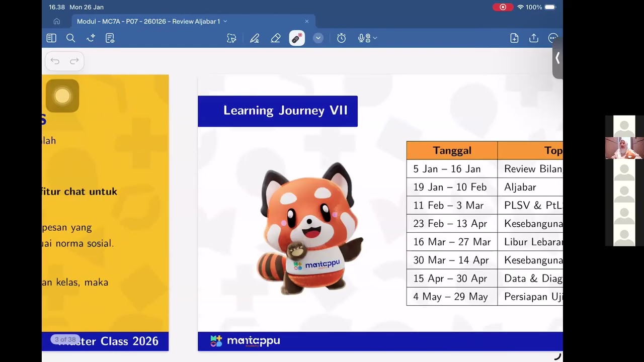Click the "19 Jan – 10 Feb" date cell
The width and height of the screenshot is (644, 362).
[x=452, y=187]
